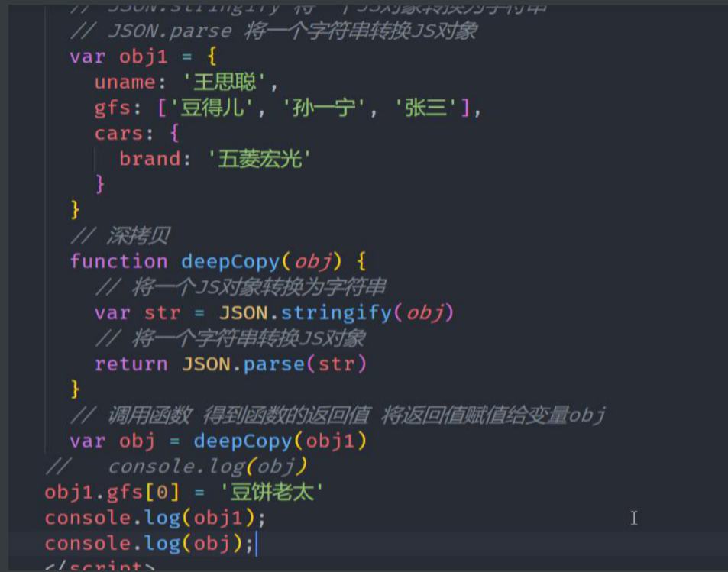Image resolution: width=728 pixels, height=572 pixels.
Task: Click the opening brace after 'cars:'
Action: 175,134
